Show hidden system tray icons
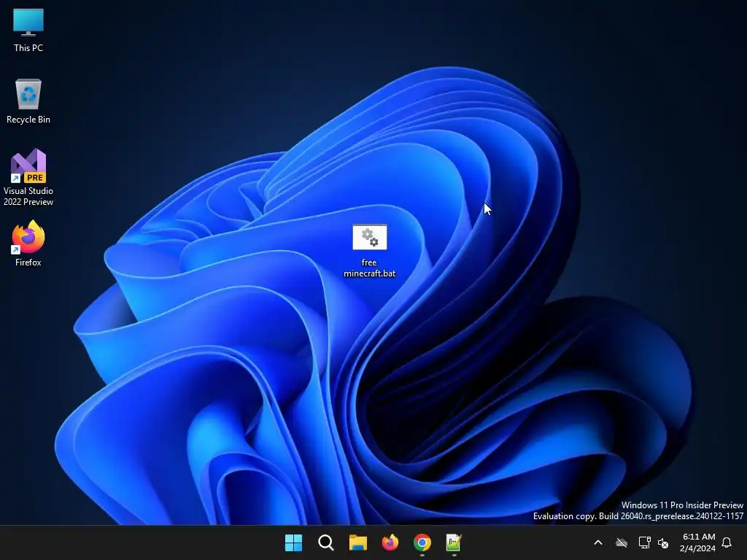Image resolution: width=747 pixels, height=560 pixels. [598, 542]
